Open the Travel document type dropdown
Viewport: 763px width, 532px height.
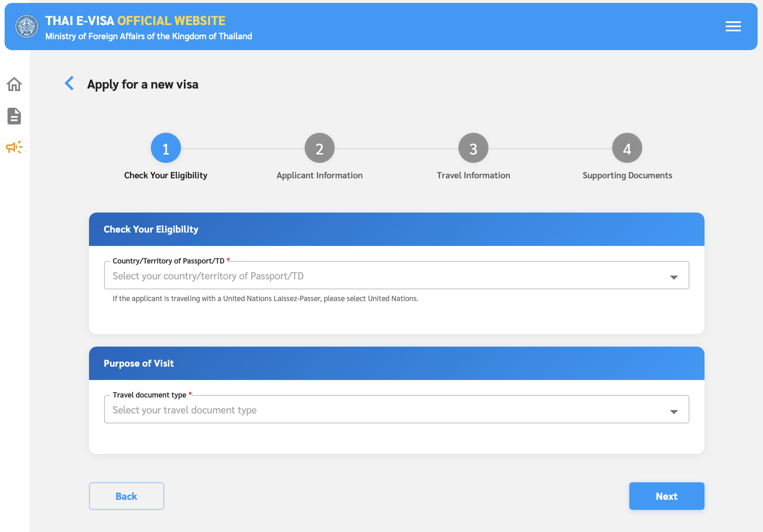[x=397, y=409]
